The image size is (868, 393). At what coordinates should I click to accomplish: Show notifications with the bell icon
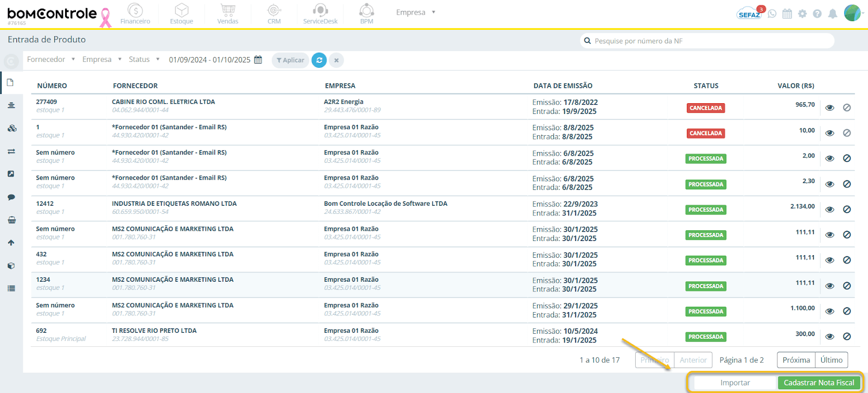(x=833, y=14)
